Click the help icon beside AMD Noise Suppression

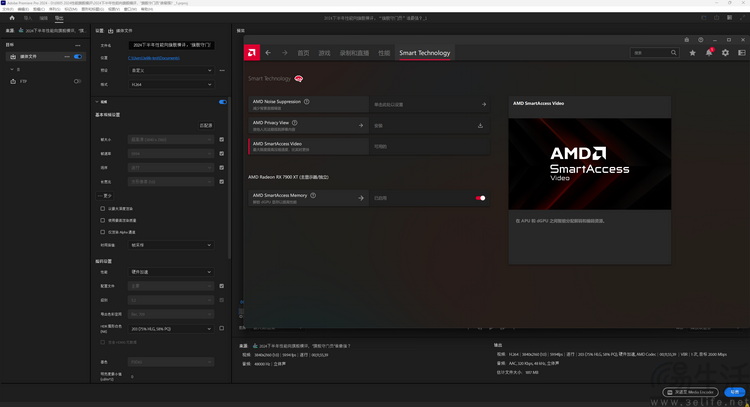point(307,101)
